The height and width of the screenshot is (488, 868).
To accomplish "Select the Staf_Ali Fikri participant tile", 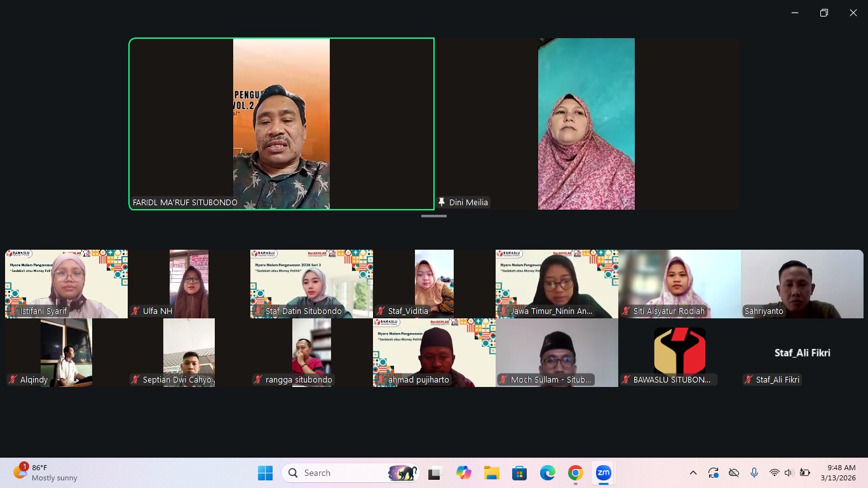I will 802,353.
